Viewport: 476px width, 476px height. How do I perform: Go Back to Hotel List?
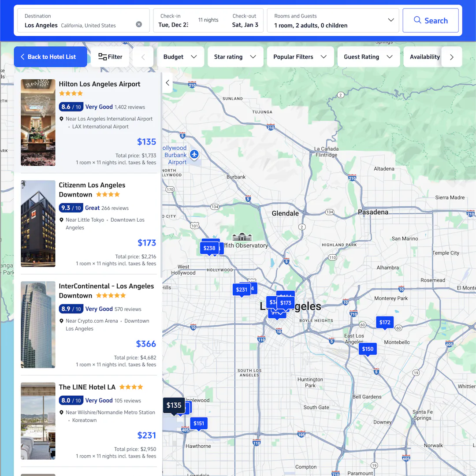[x=50, y=57]
